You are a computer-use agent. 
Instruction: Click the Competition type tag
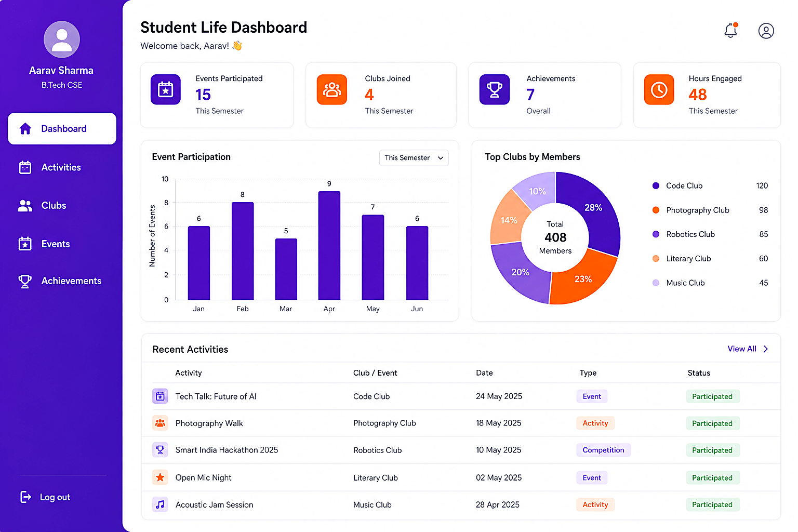pyautogui.click(x=603, y=450)
